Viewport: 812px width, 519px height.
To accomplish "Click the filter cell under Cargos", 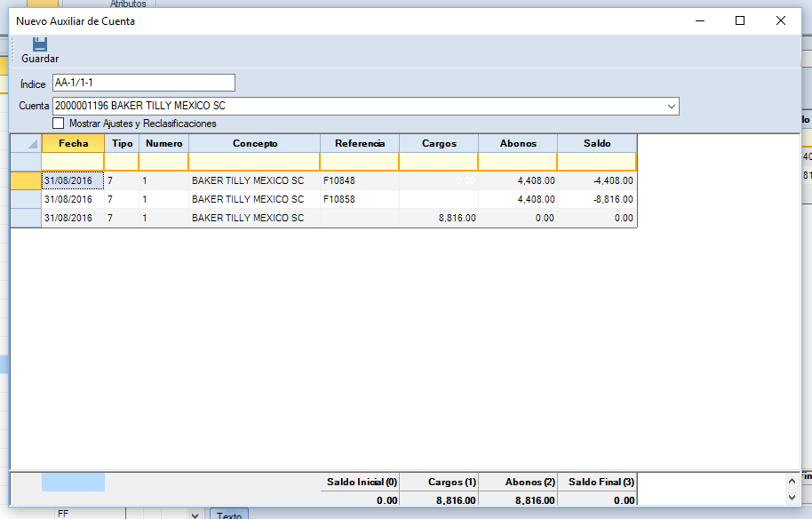I will (438, 162).
